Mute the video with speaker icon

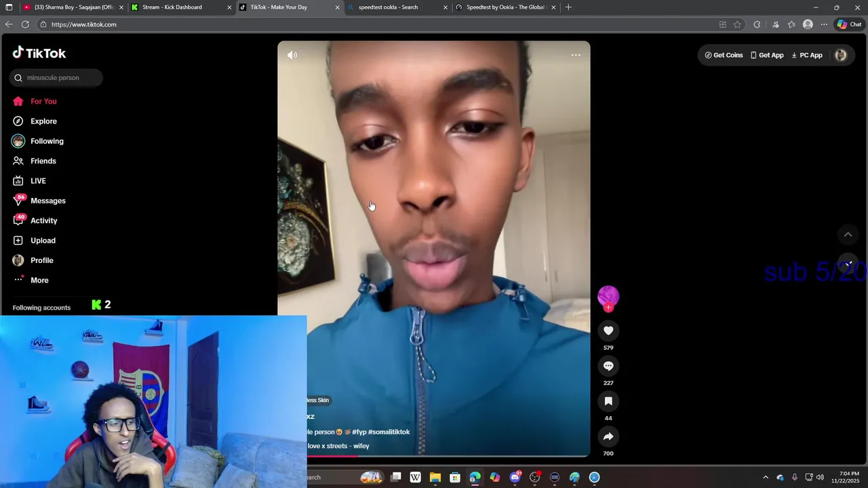(292, 55)
